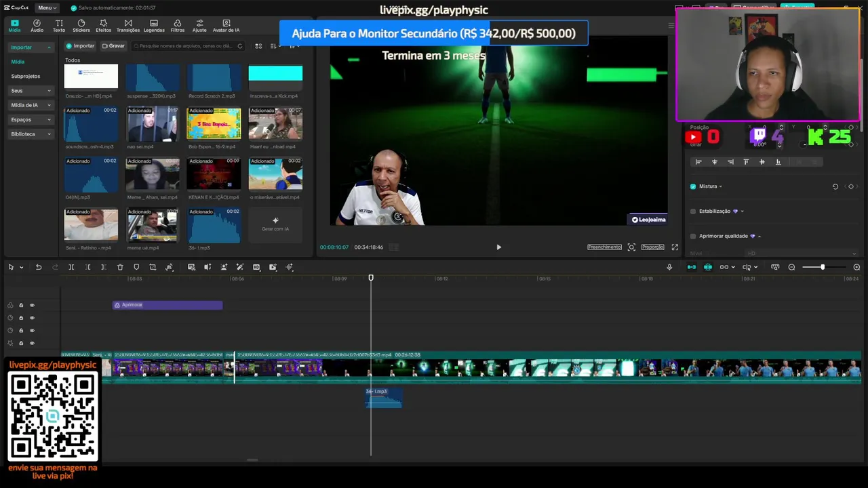Click the person sparkle icon in timeline toolbar
Screen dimensions: 868x488
click(224, 267)
